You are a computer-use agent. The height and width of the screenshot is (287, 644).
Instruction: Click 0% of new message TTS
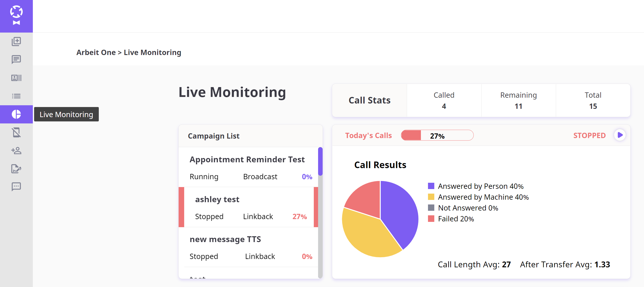pos(307,256)
